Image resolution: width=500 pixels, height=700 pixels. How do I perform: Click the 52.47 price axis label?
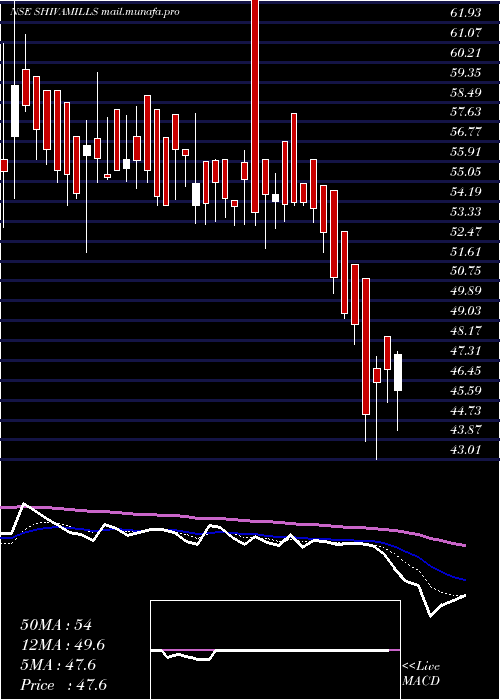click(466, 232)
